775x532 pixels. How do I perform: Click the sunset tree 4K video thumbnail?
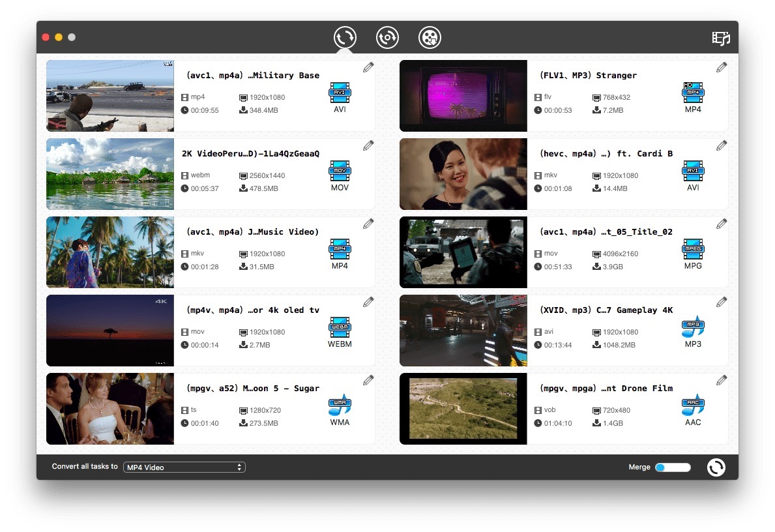click(x=110, y=331)
